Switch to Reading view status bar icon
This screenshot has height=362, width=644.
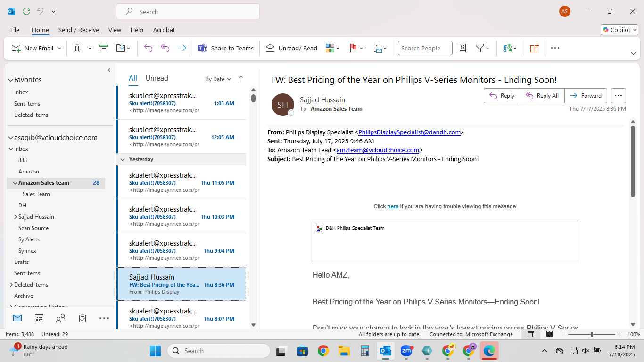coord(549,334)
